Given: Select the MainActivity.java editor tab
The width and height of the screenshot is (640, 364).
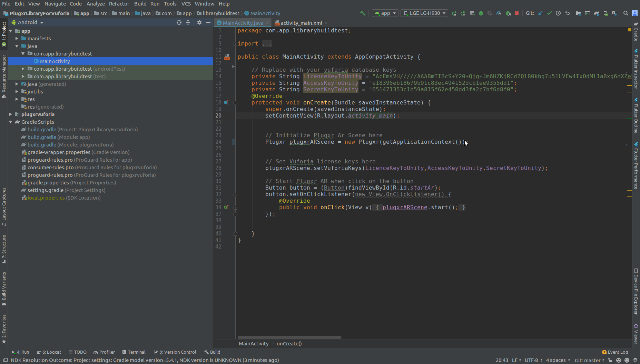Looking at the screenshot, I should pyautogui.click(x=243, y=23).
